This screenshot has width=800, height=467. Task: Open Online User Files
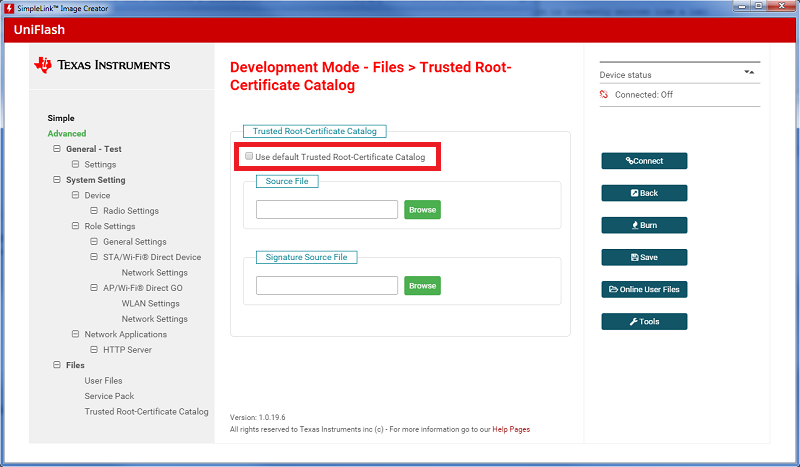tap(644, 289)
